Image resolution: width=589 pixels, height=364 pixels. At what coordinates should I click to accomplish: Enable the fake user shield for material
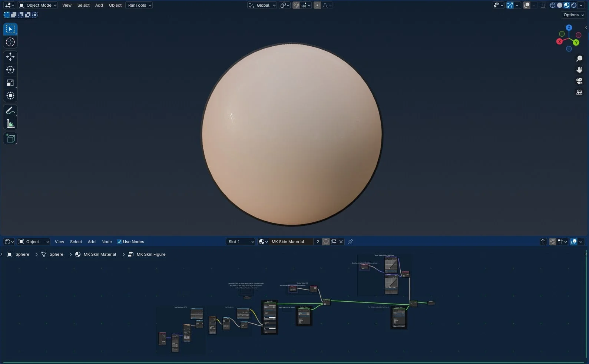click(326, 242)
